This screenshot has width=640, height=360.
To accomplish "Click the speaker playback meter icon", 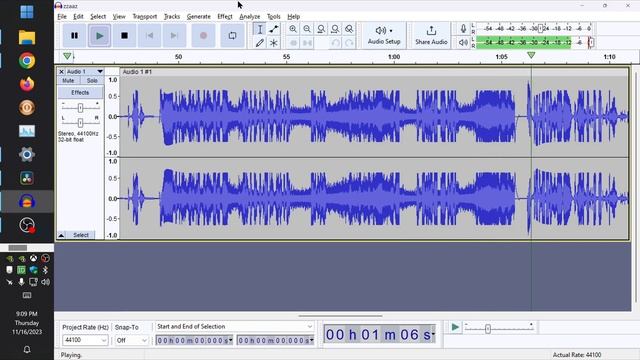I will (463, 42).
